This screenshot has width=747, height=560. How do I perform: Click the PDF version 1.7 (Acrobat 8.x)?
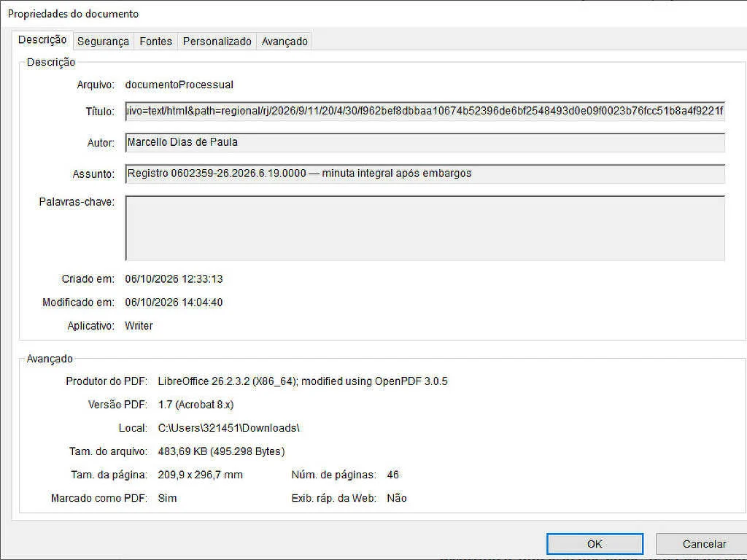point(196,405)
